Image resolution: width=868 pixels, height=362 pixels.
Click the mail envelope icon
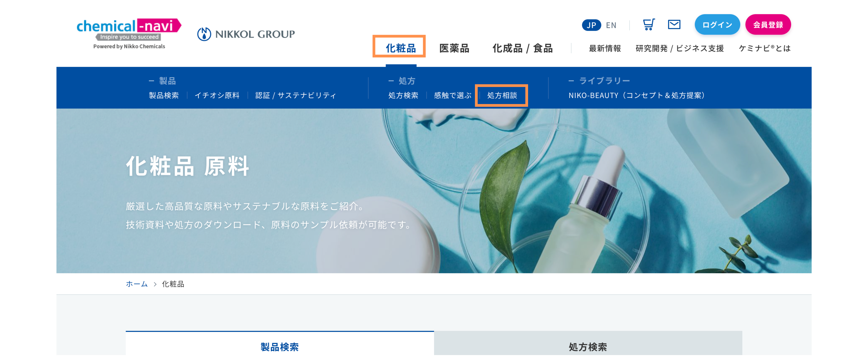[674, 25]
